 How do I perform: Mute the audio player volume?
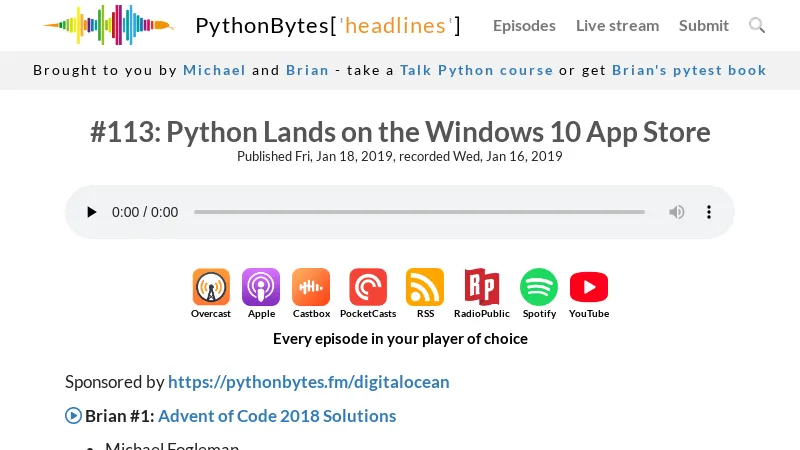(677, 212)
